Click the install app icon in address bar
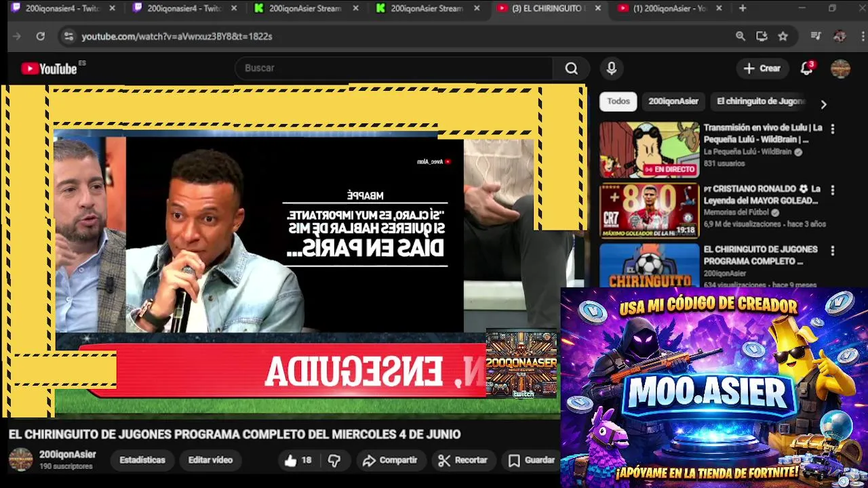 click(762, 36)
